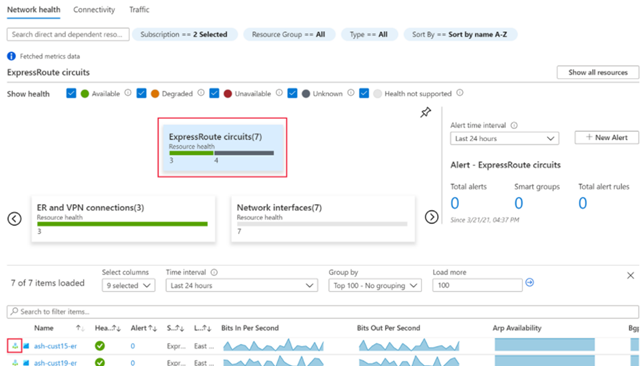Select the Network interfaces(7) tile
The width and height of the screenshot is (642, 366).
click(x=323, y=219)
